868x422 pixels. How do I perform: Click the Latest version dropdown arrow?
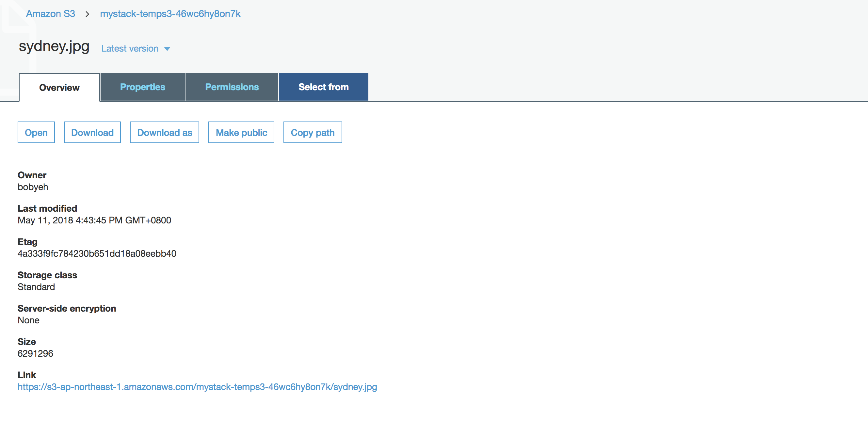coord(167,49)
